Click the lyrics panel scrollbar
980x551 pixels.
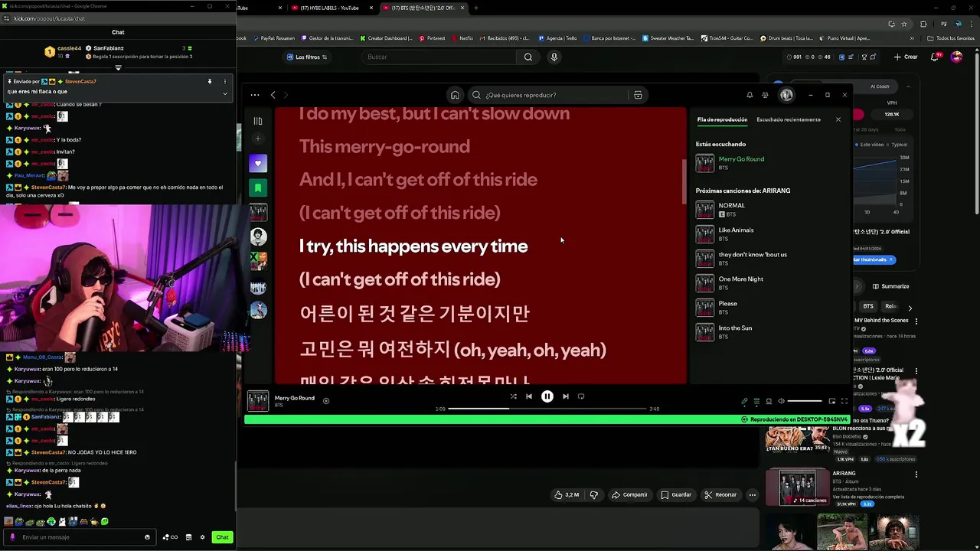click(684, 182)
